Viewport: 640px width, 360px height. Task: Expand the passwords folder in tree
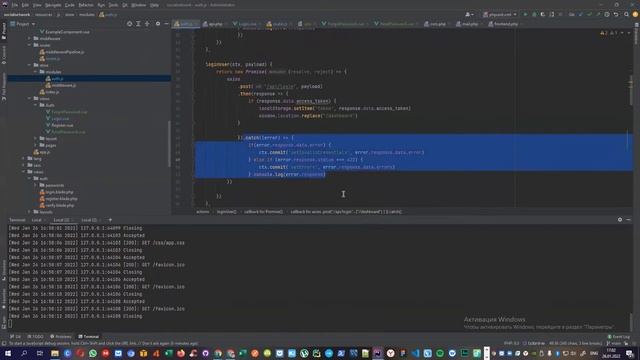(36, 185)
